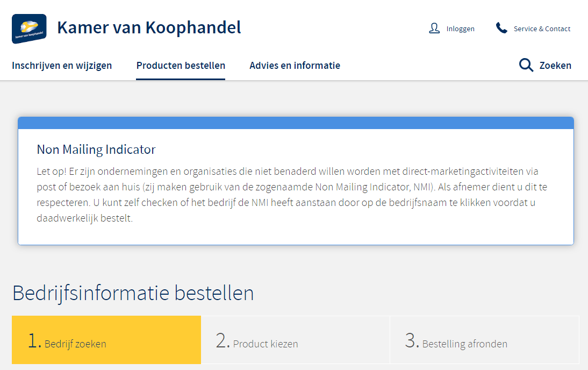Click the user profile icon beside Inloggen
Image resolution: width=588 pixels, height=370 pixels.
coord(434,29)
